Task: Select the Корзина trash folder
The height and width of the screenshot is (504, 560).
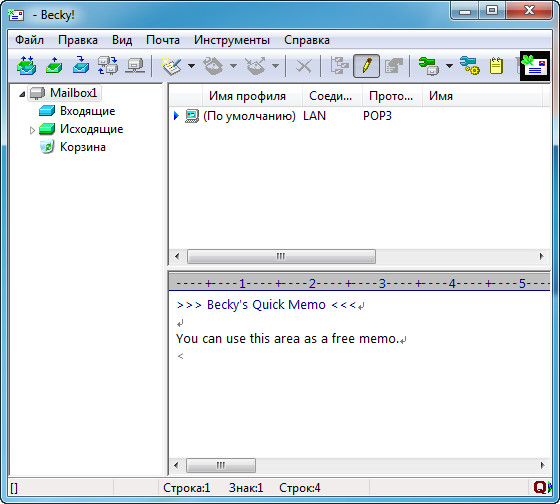Action: (83, 147)
